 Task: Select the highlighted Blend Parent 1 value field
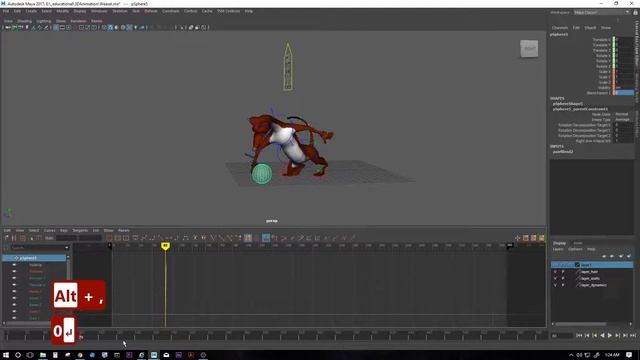click(x=624, y=93)
